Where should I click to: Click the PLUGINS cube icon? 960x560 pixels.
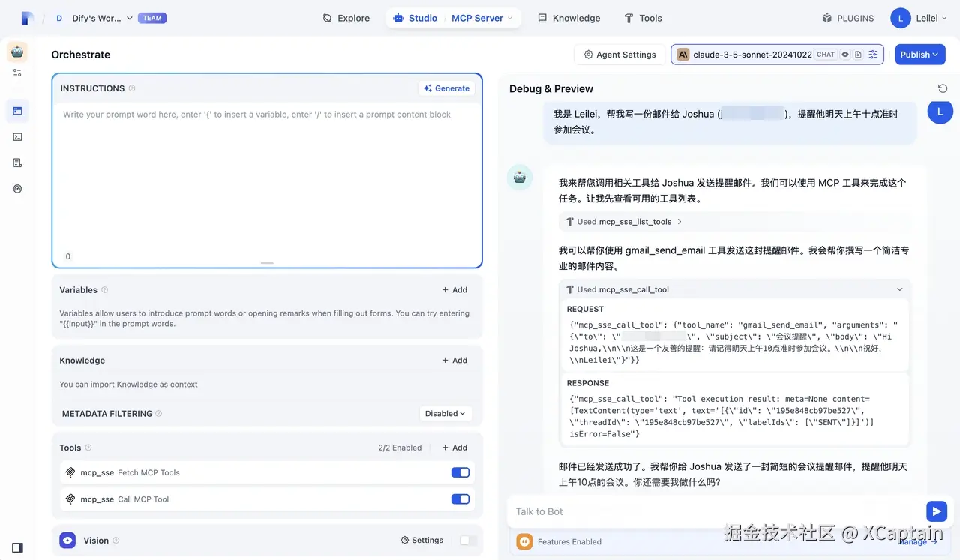(827, 18)
